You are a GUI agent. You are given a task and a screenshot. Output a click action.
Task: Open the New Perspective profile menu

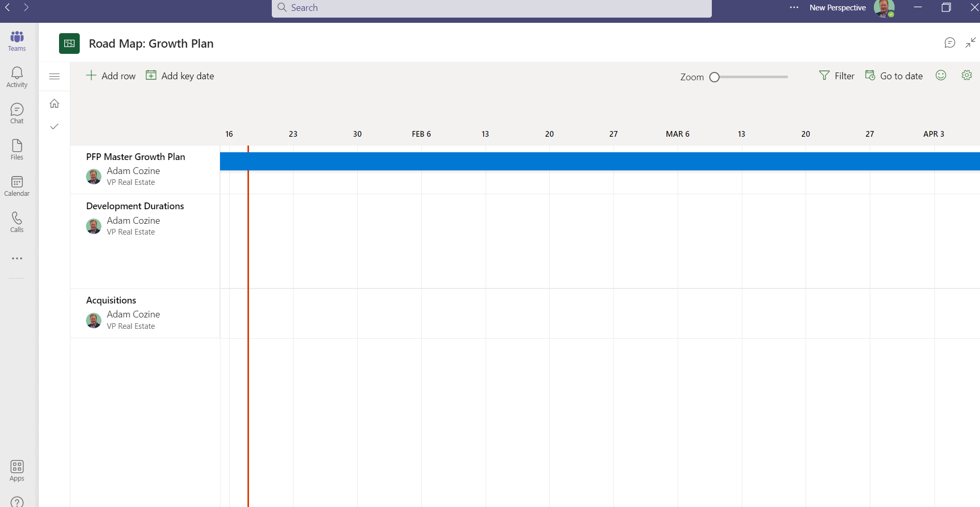884,8
